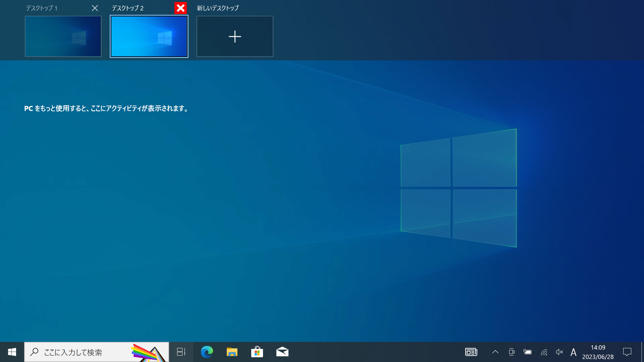The width and height of the screenshot is (644, 362).
Task: Click the taskbar search box
Action: click(x=97, y=352)
